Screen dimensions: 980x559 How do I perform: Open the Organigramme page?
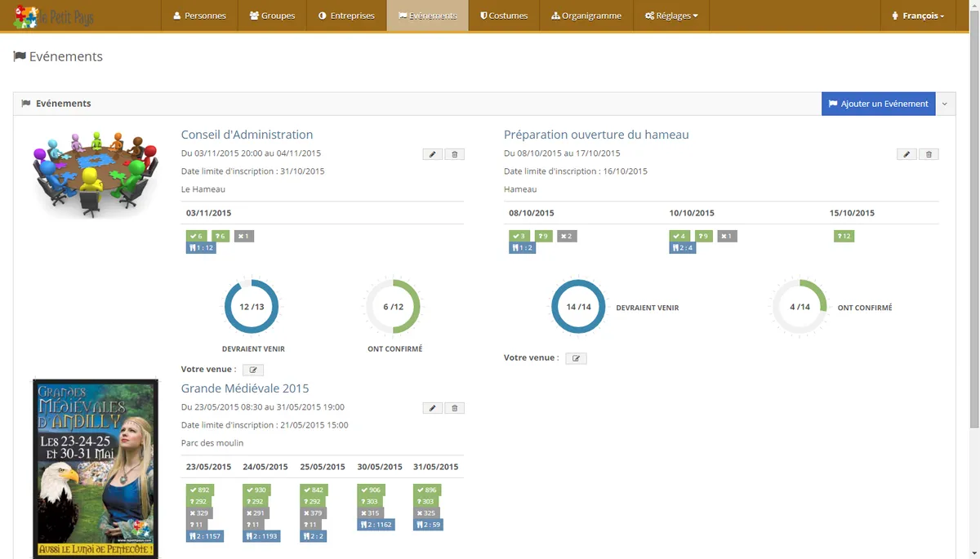[586, 16]
